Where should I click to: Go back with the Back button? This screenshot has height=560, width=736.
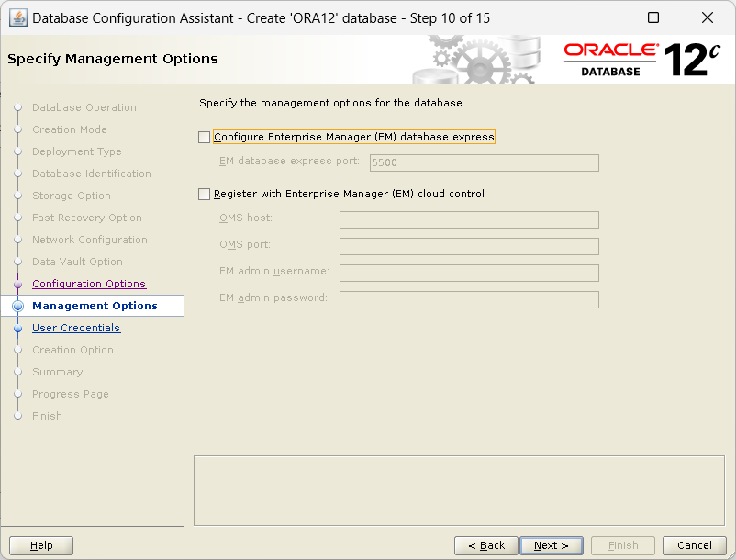click(485, 545)
